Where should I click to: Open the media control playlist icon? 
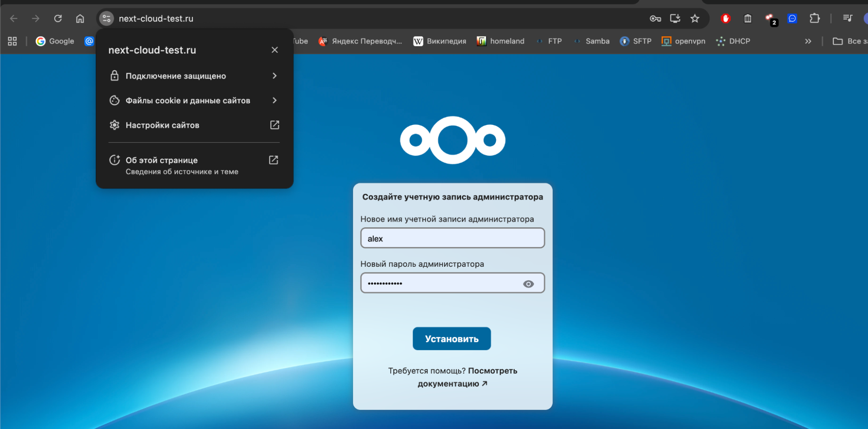(847, 18)
